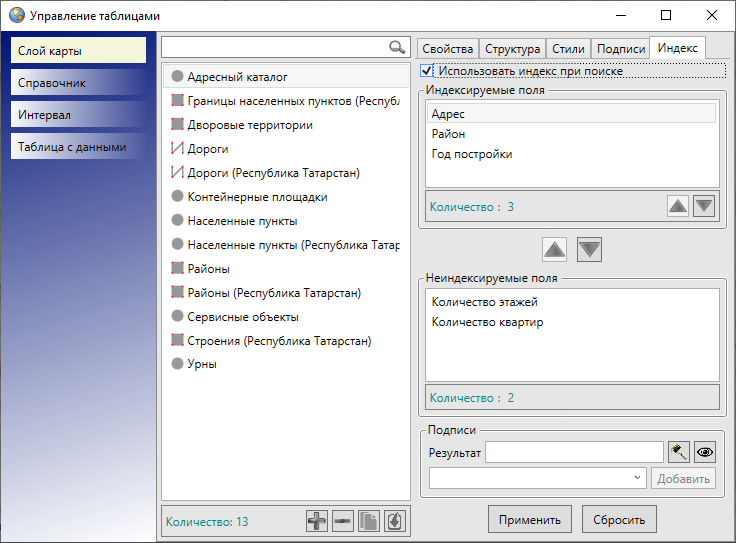The image size is (736, 543).
Task: Open the Стили tab
Action: tap(568, 49)
